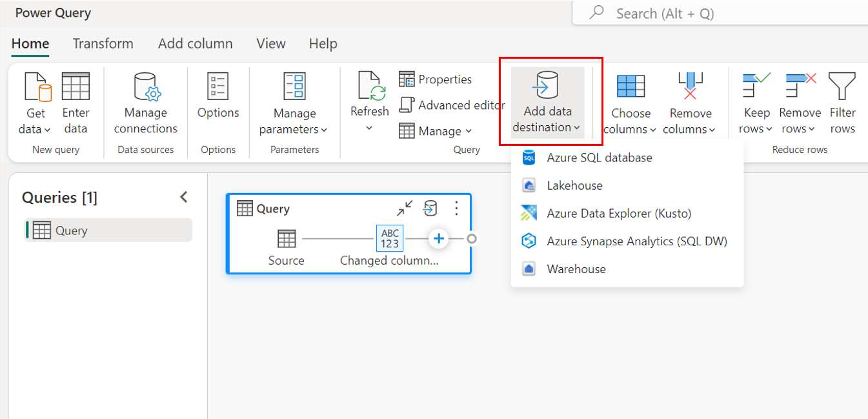Open the Choose columns dropdown
The height and width of the screenshot is (419, 868).
(631, 129)
